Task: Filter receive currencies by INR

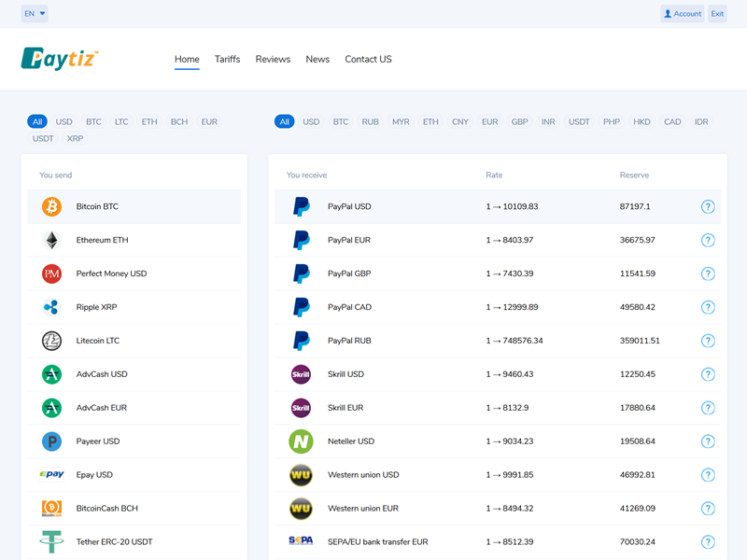Action: pyautogui.click(x=548, y=122)
